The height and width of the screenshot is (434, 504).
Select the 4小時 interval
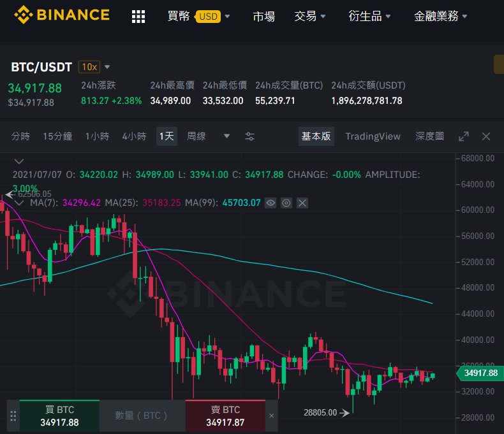135,136
